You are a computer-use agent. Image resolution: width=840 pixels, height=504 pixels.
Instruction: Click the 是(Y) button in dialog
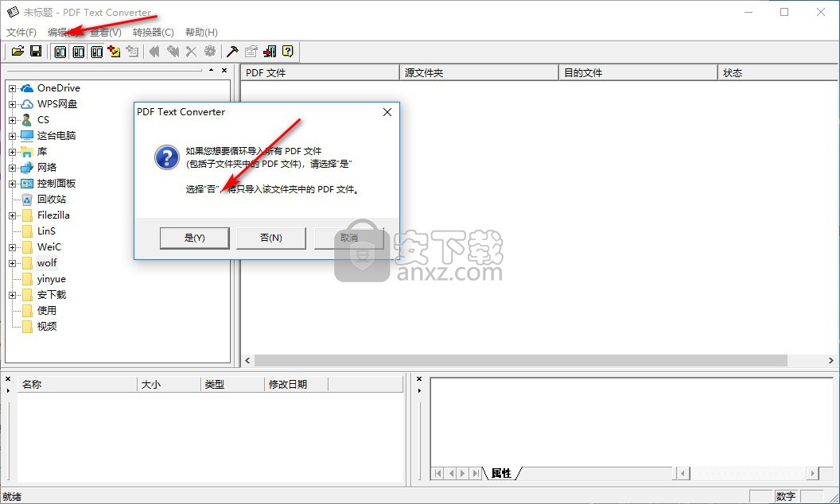(194, 238)
